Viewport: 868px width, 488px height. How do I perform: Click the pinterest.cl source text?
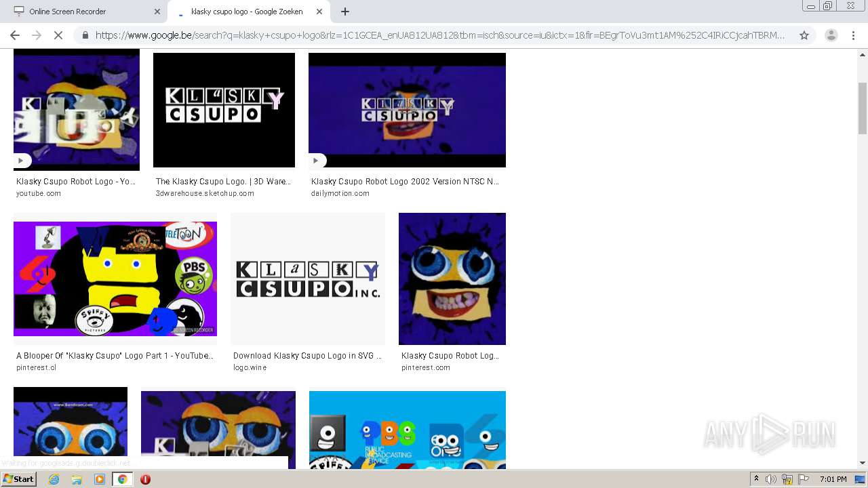point(37,368)
